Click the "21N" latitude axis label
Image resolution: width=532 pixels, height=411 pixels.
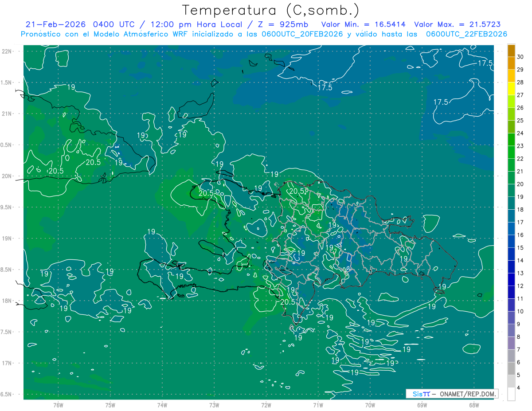point(8,114)
